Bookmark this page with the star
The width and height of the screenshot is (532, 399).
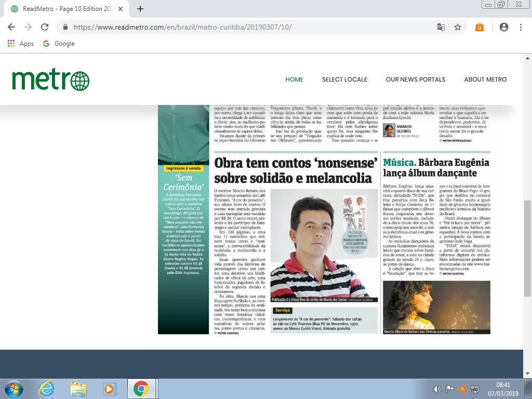(x=458, y=27)
